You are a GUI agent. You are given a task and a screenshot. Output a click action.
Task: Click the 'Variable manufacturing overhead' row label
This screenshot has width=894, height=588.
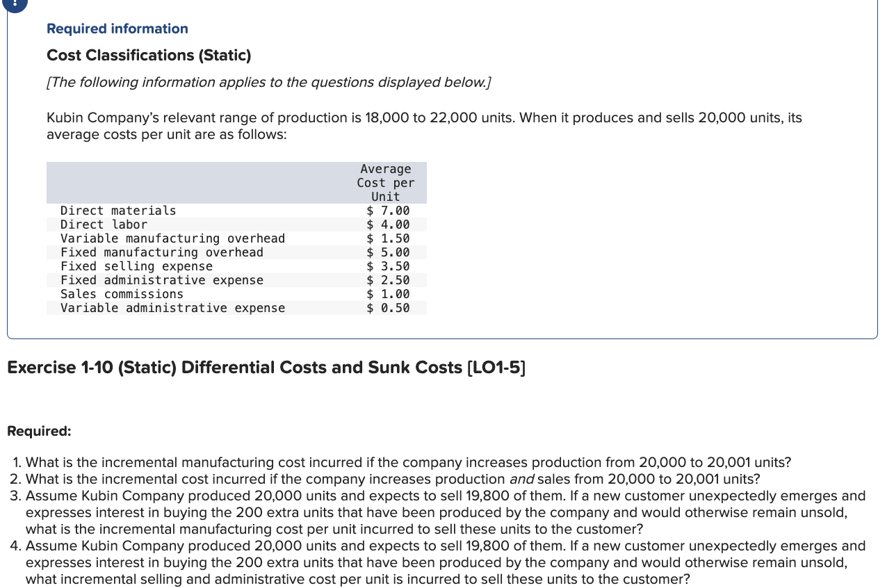(172, 238)
